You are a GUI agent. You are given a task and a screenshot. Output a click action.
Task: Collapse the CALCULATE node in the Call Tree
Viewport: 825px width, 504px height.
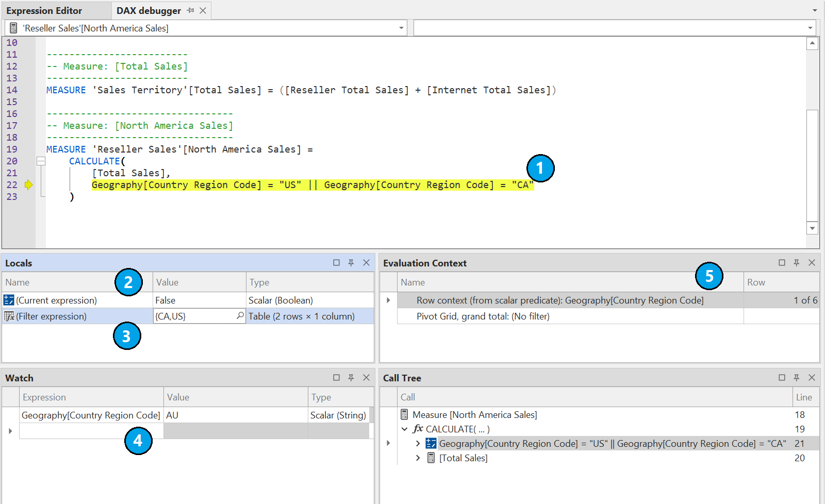[405, 429]
